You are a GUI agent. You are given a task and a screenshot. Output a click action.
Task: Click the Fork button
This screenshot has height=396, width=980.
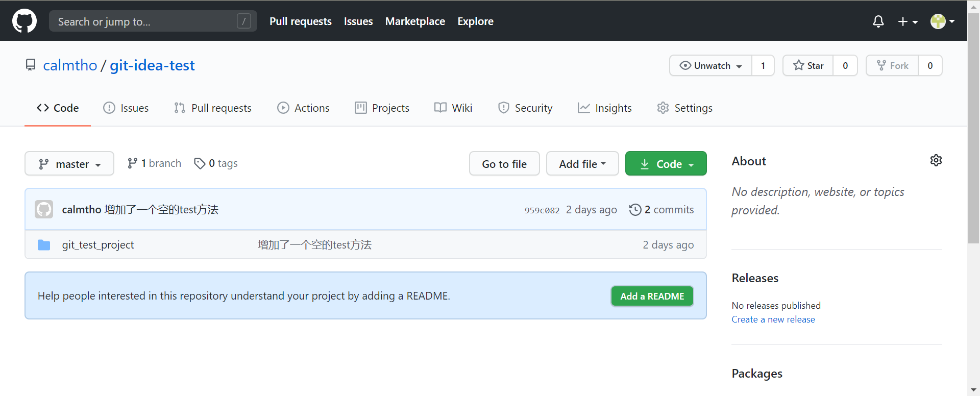pos(892,65)
